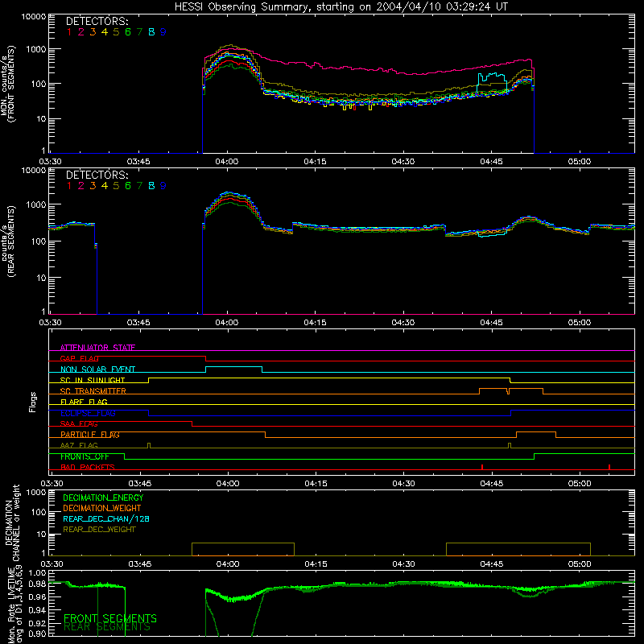This screenshot has width=644, height=644.
Task: Click first REAR_DEC_WEIGHT olive box near 04:00
Action: (x=243, y=549)
